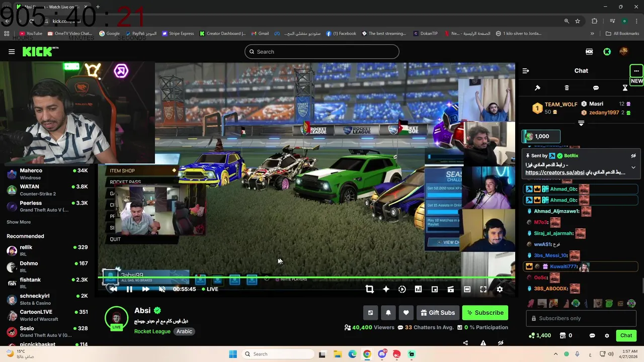Collapse the chat panel with arrow icon
Viewport: 644px width, 362px height.
526,71
